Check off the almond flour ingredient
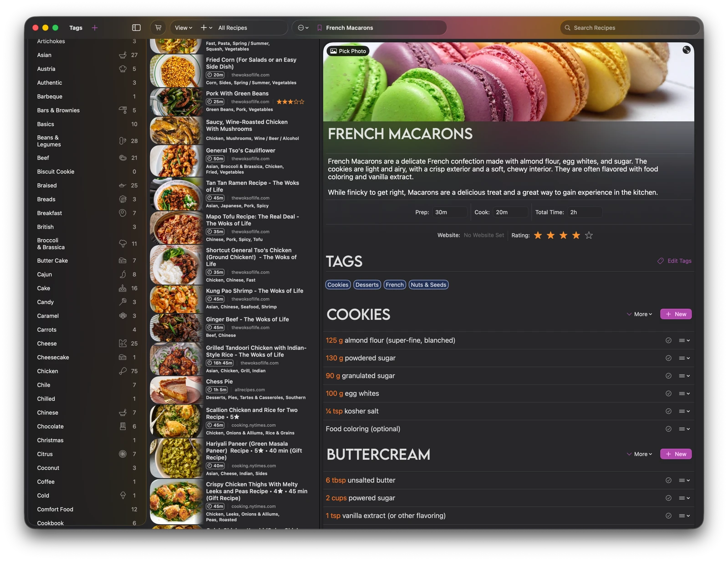The width and height of the screenshot is (728, 561). (668, 340)
